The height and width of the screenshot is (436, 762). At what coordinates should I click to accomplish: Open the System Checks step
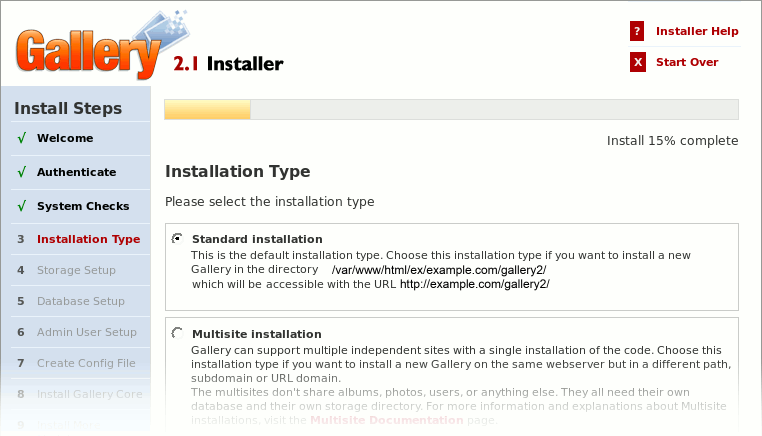[83, 206]
